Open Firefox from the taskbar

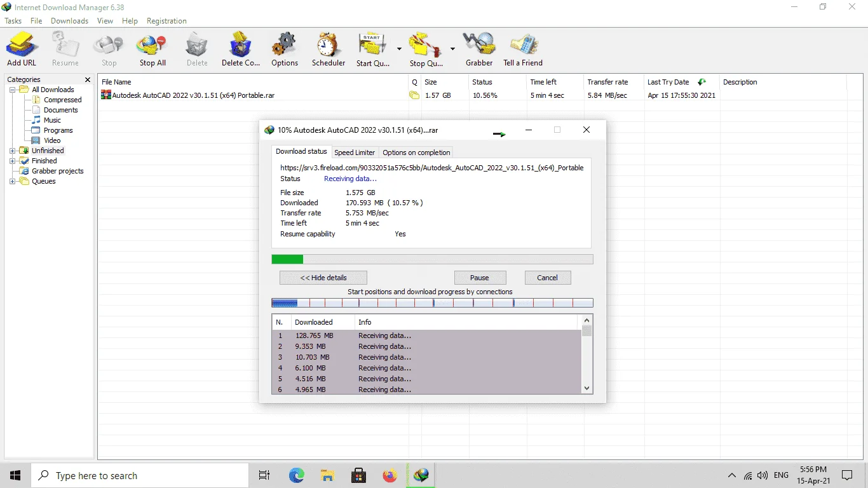coord(390,475)
